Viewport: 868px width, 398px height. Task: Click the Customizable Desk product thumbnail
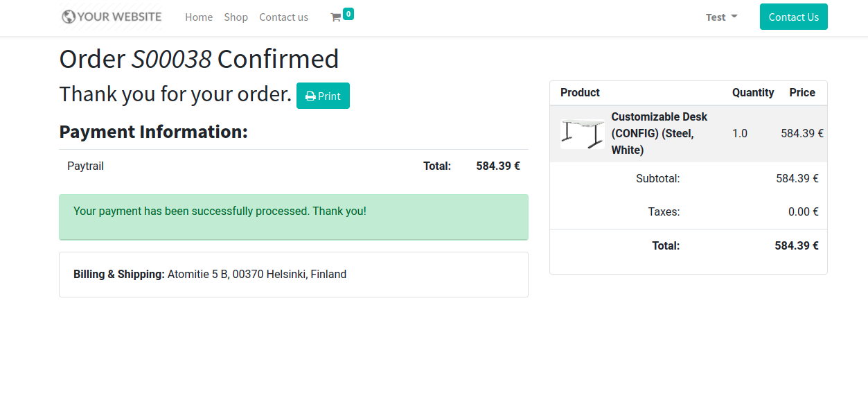click(583, 134)
